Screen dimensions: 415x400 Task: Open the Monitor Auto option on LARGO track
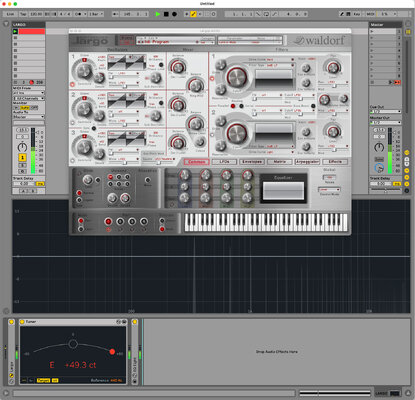(x=25, y=108)
